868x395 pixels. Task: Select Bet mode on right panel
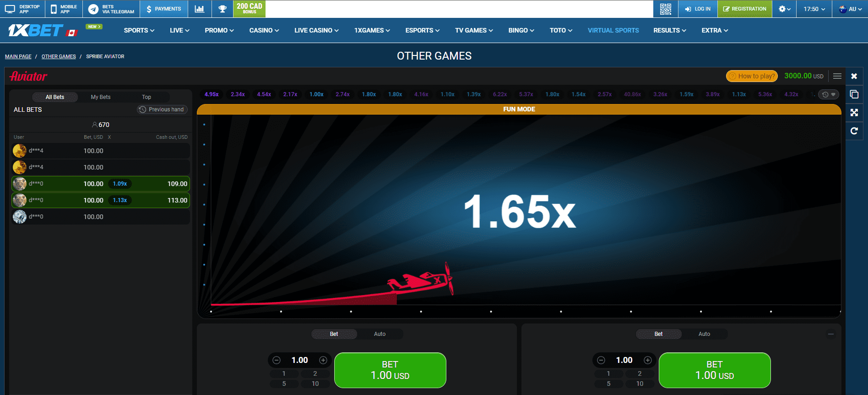pyautogui.click(x=659, y=334)
